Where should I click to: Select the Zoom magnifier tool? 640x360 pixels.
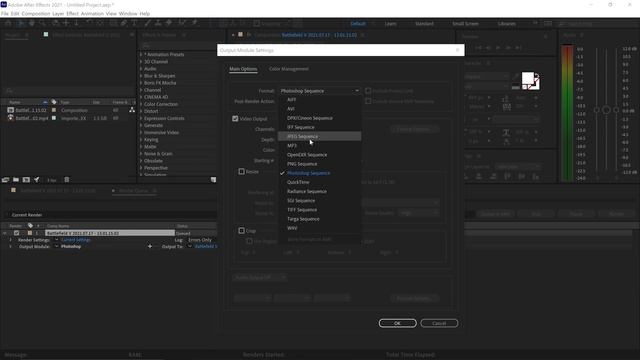(x=42, y=23)
